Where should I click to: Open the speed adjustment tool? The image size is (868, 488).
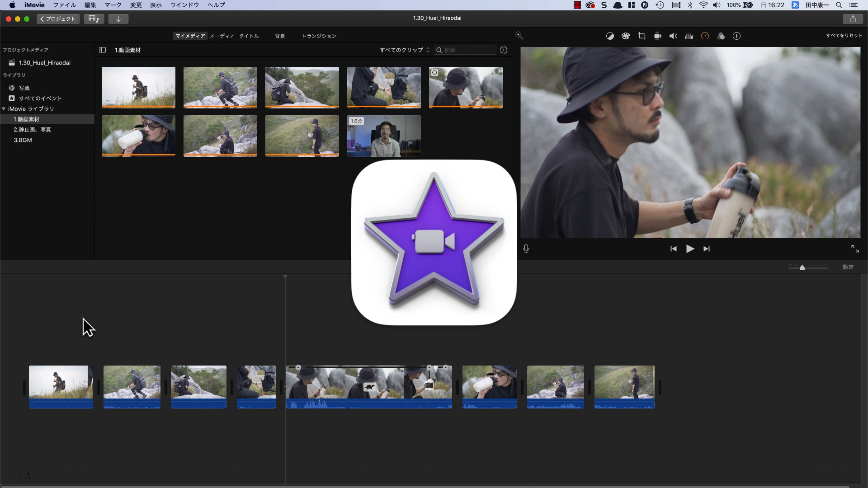(705, 36)
